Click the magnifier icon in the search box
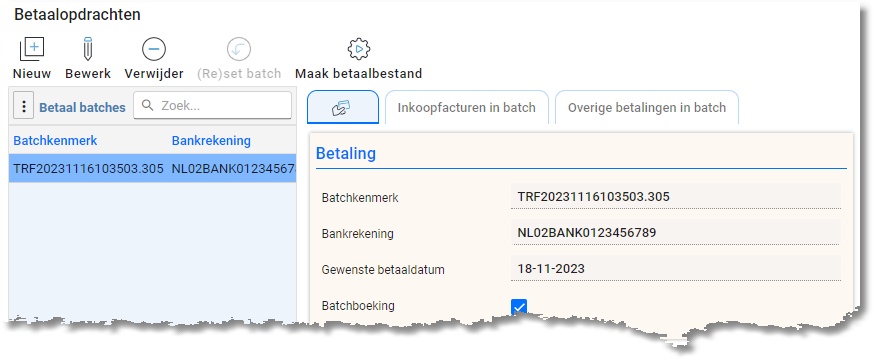Viewport: 874px width, 361px height. [x=148, y=105]
